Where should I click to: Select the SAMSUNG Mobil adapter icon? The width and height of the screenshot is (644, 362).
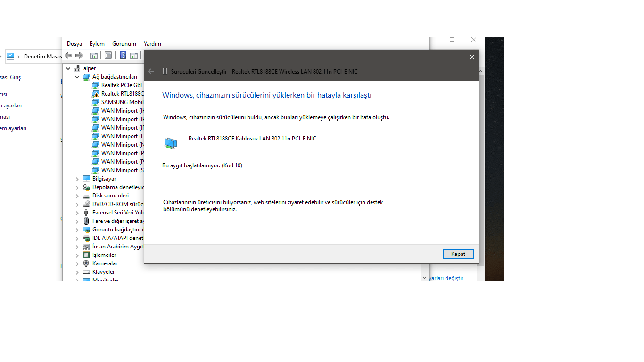(x=96, y=102)
